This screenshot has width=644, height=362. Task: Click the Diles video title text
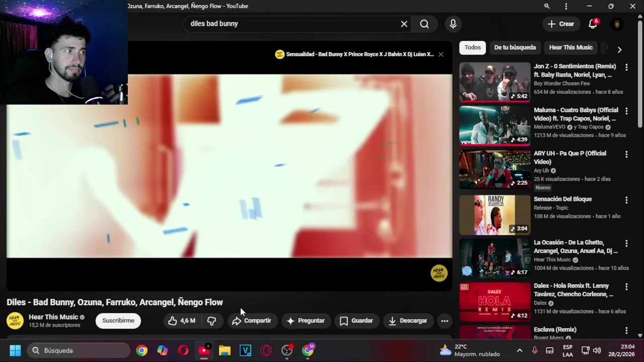(x=115, y=302)
